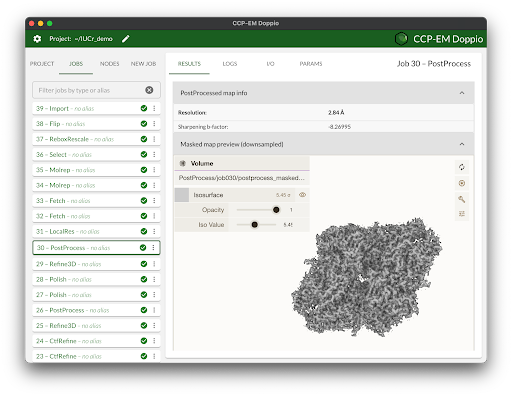
Task: Edit project name with the pencil icon
Action: 126,39
